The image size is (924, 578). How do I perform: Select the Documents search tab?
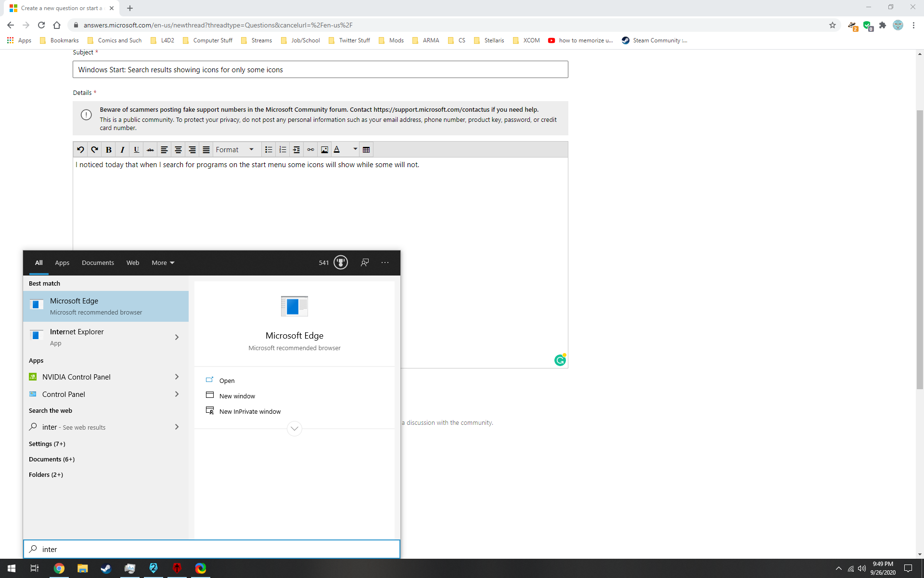[98, 263]
